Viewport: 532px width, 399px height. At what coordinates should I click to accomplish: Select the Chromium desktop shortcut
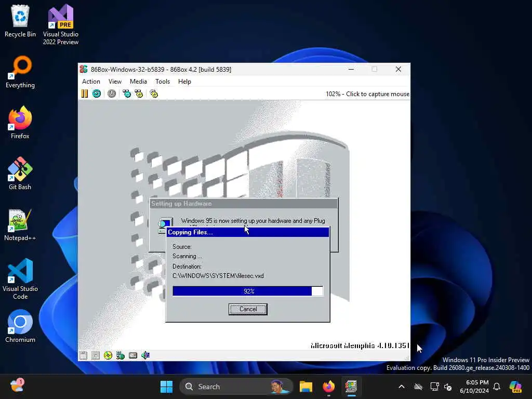20,326
